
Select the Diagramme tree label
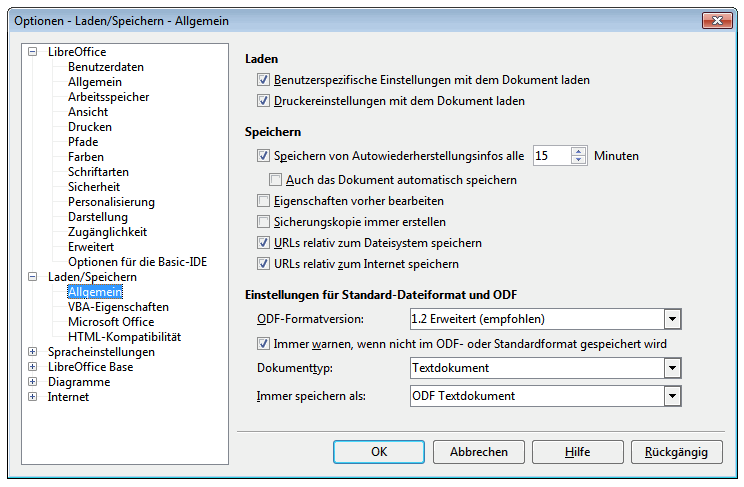coord(79,382)
